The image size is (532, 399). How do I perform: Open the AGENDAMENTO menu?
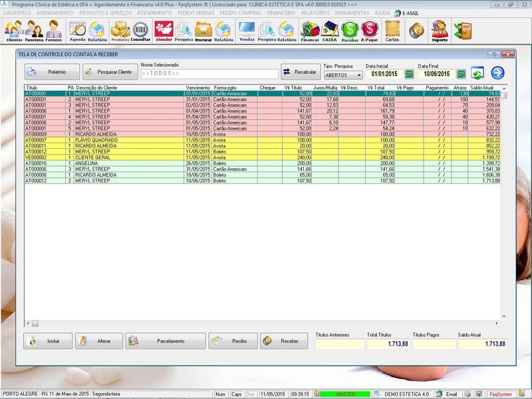pos(55,13)
